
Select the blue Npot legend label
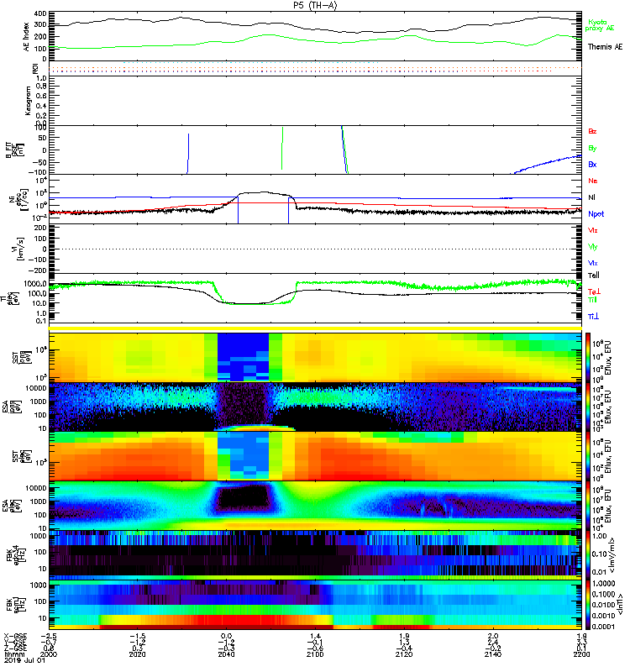coord(596,214)
